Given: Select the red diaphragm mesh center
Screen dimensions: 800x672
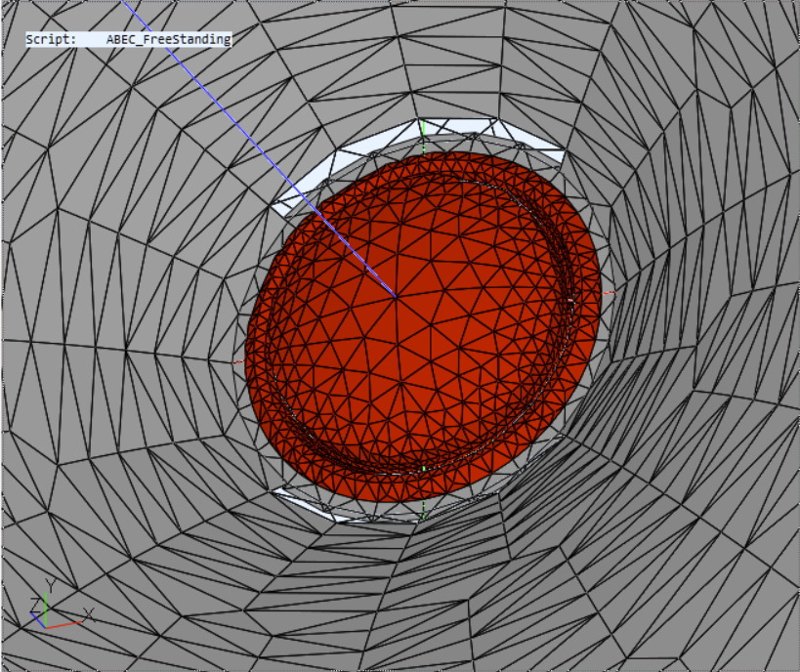Looking at the screenshot, I should pos(396,296).
